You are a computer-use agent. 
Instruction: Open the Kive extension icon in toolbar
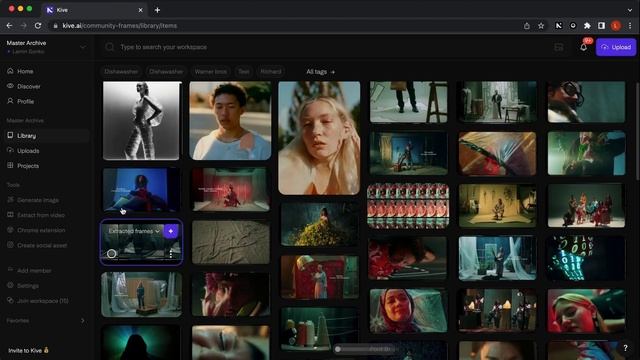(x=559, y=25)
